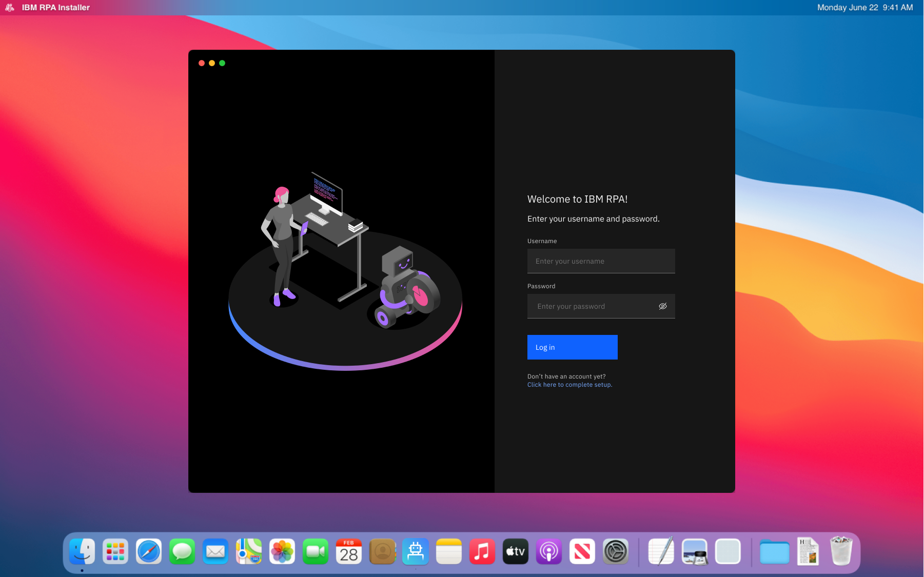Open Apple TV from the dock
The image size is (924, 577).
pyautogui.click(x=516, y=552)
